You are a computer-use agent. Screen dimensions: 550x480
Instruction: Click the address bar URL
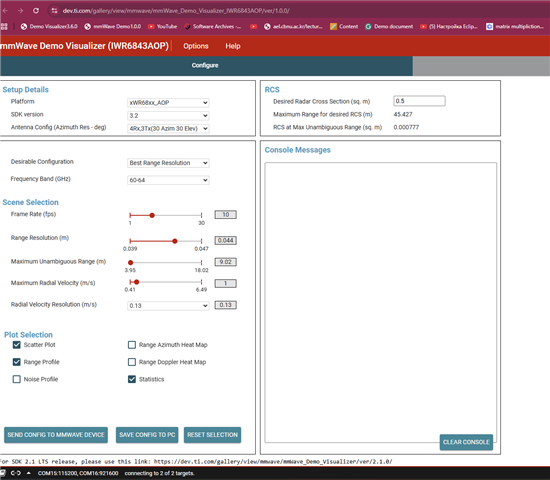[x=176, y=11]
